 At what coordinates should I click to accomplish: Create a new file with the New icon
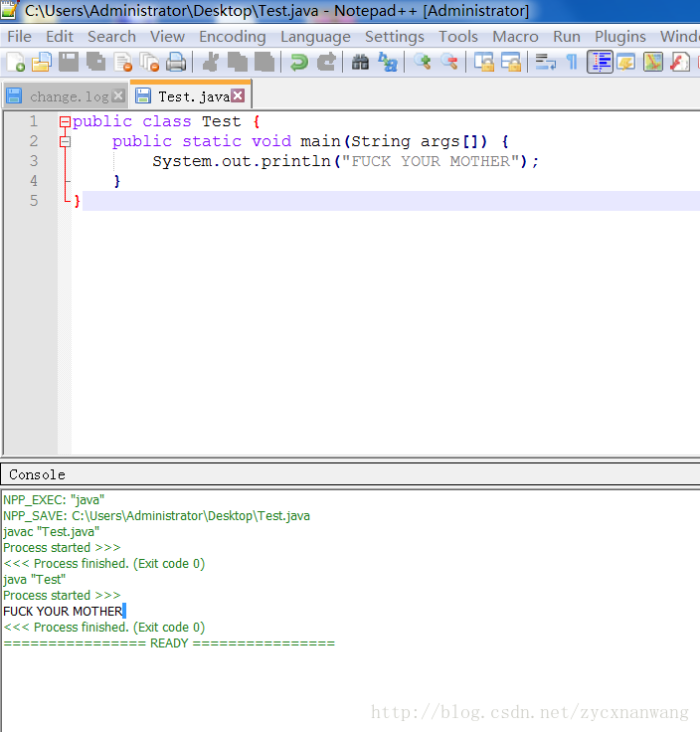pyautogui.click(x=15, y=62)
